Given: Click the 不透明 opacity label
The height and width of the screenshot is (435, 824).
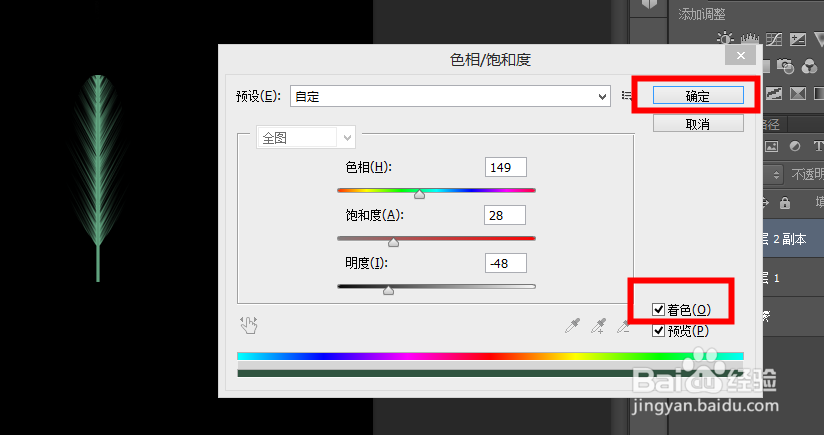Looking at the screenshot, I should [807, 174].
